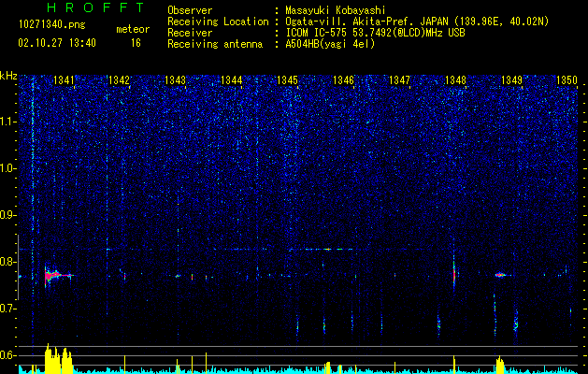This screenshot has height=374, width=588.
Task: Click the 1349 time marker
Action: pos(512,80)
